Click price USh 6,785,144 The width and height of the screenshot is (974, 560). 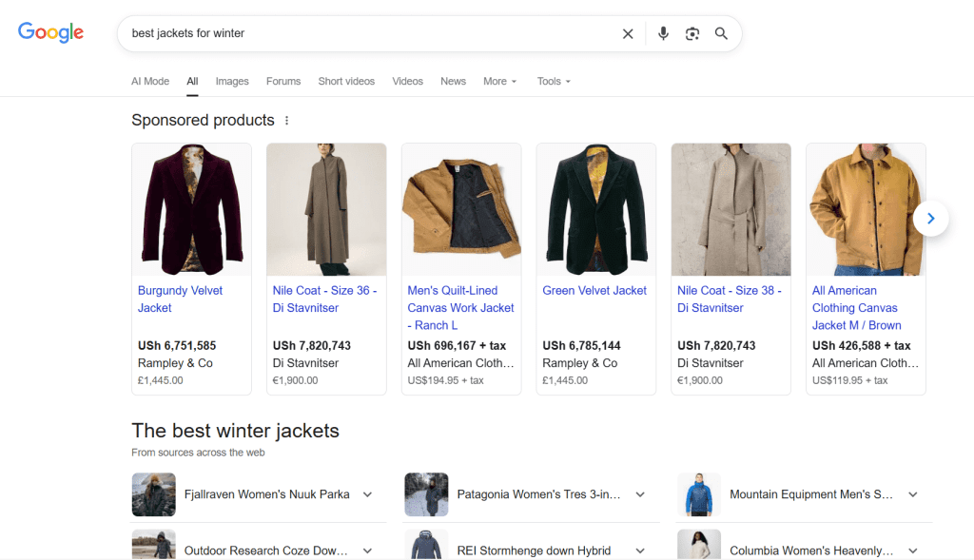click(x=581, y=346)
